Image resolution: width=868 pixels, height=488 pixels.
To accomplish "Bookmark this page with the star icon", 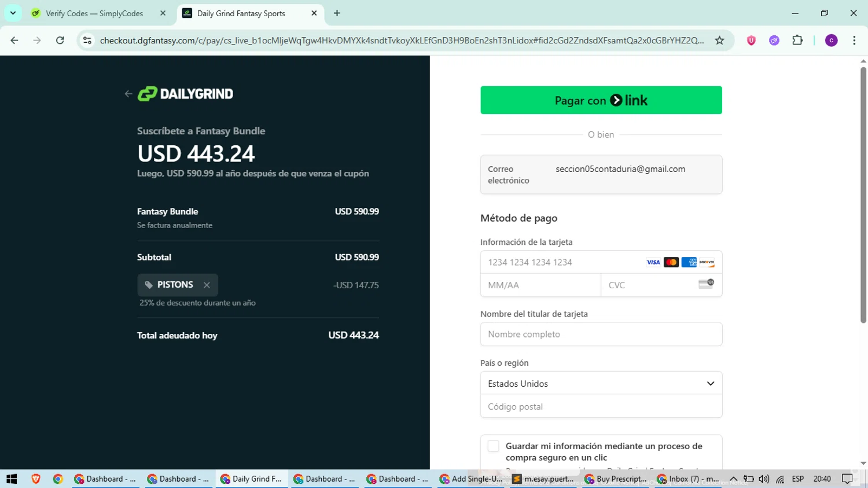I will click(x=719, y=40).
